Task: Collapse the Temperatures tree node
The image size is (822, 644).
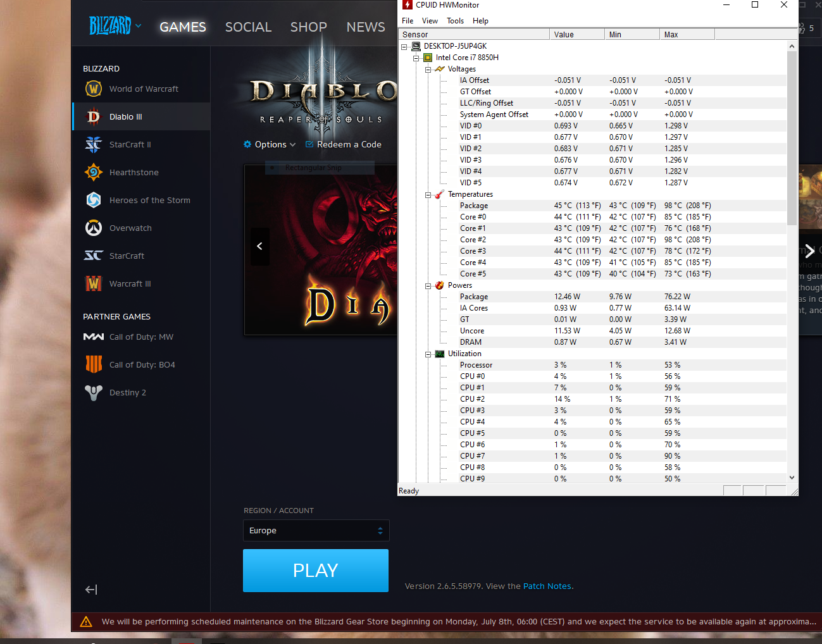Action: tap(428, 195)
